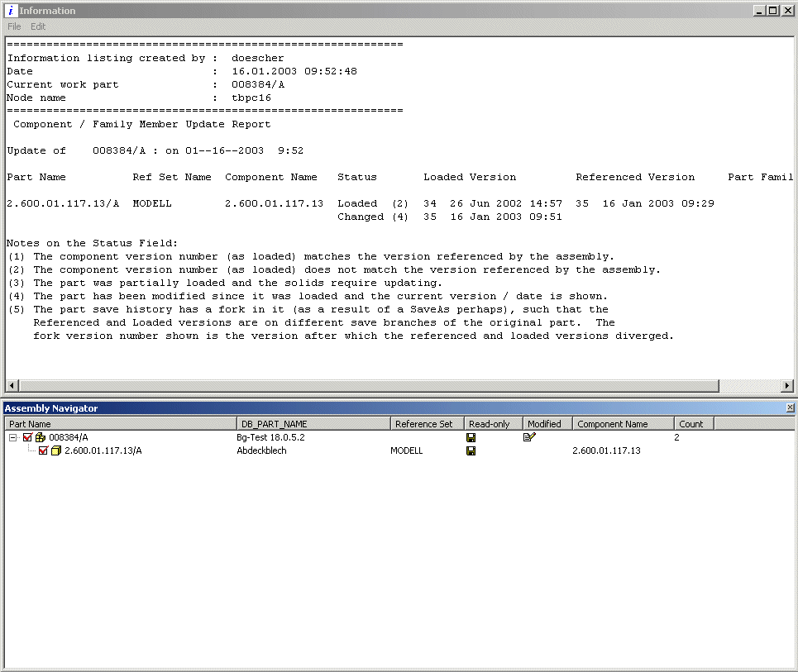
Task: Click the 2.600.01.117.13 component name cell in navigator
Action: click(606, 450)
